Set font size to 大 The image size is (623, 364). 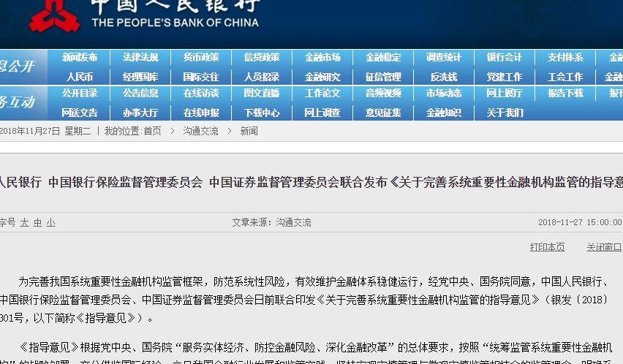click(x=24, y=222)
